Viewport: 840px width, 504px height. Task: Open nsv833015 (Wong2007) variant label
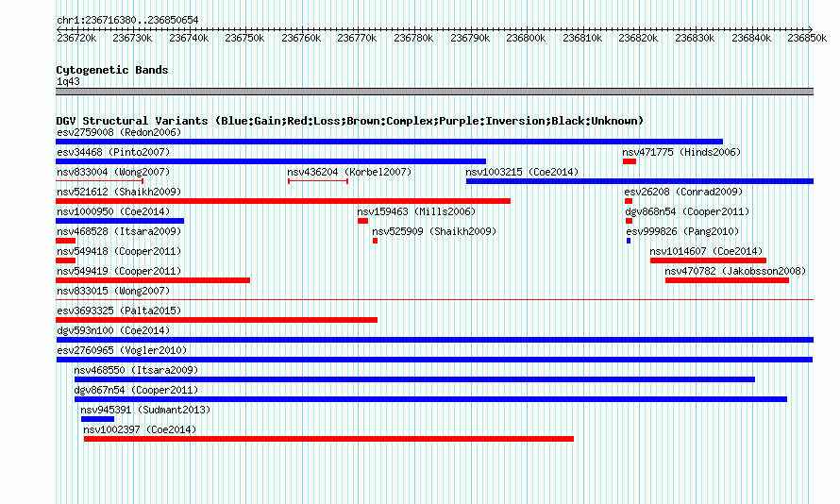tap(113, 291)
